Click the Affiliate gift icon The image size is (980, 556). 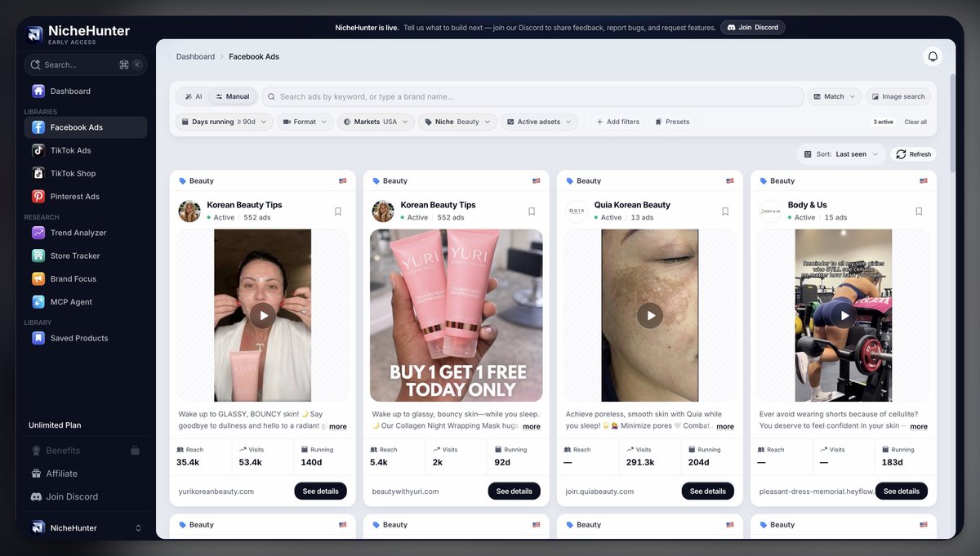(x=37, y=474)
